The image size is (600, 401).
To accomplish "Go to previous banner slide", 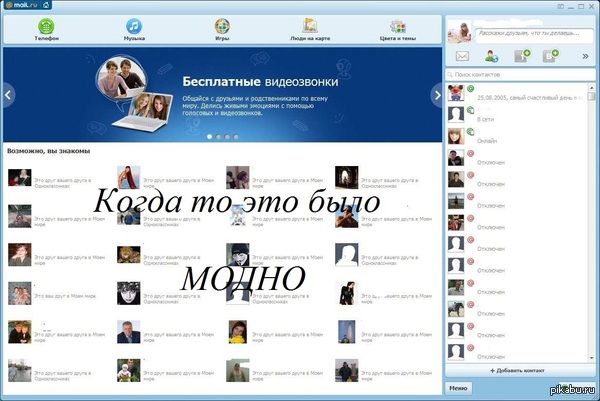I will (x=9, y=95).
